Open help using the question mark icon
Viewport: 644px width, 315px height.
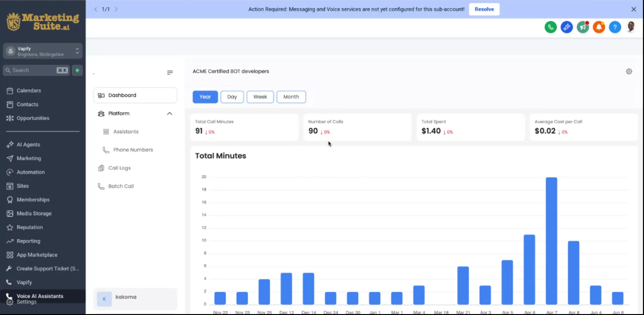[x=615, y=27]
